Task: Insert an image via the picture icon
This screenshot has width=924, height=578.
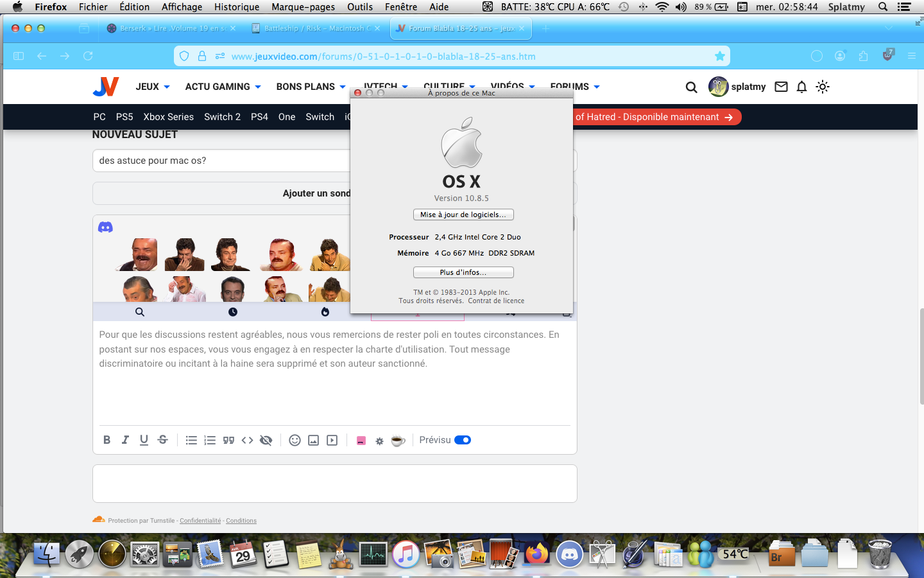Action: (x=313, y=440)
